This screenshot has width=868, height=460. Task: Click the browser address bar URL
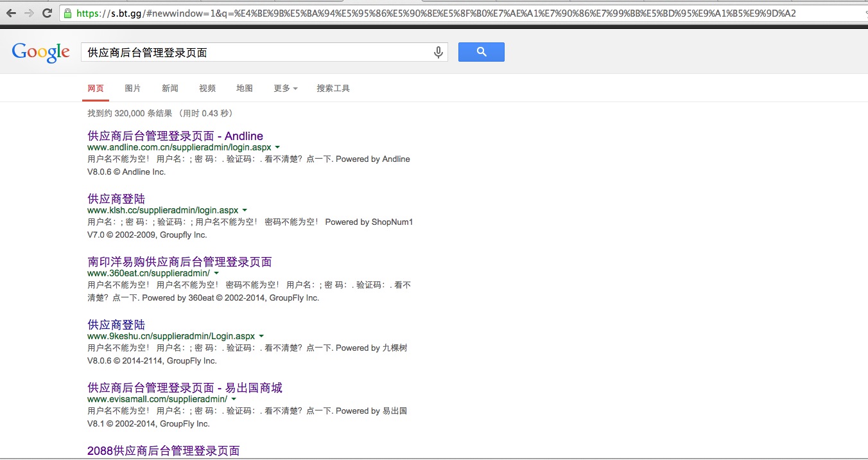(436, 13)
